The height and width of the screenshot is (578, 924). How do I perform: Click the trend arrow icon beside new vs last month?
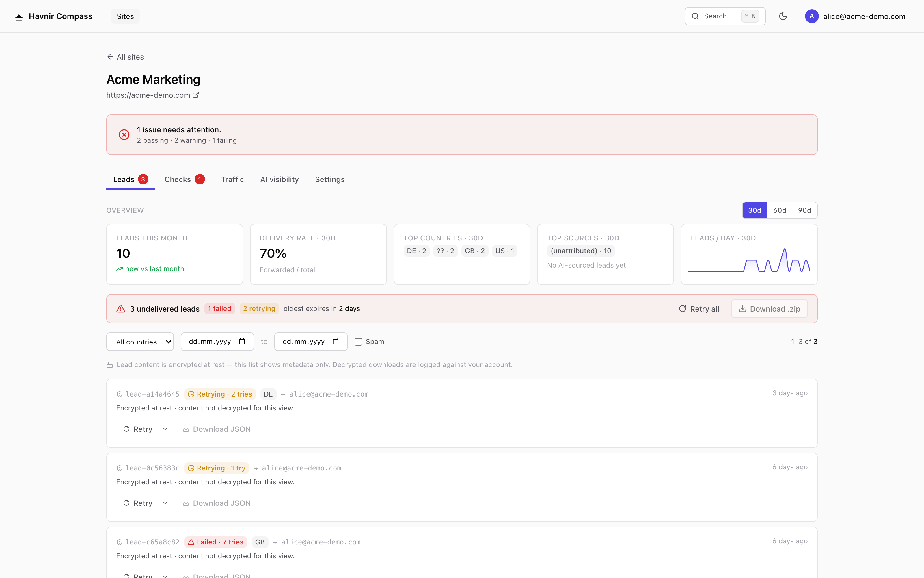coord(120,269)
